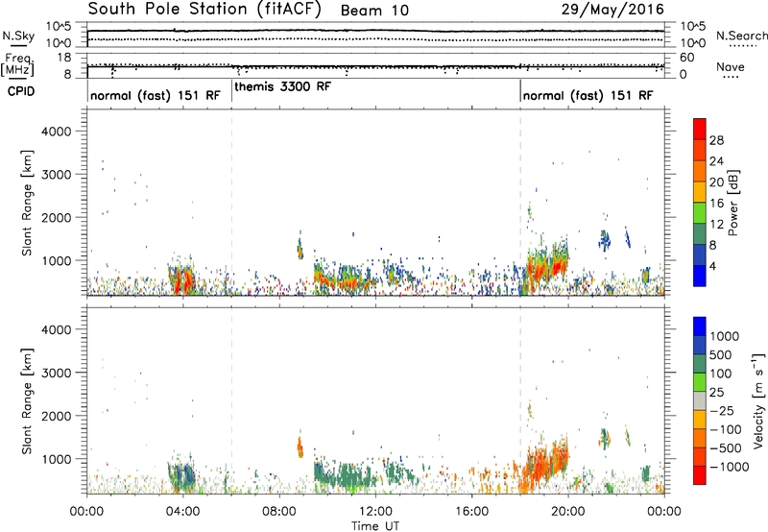
Task: Click the green velocity band near 11:00
Action: [x=347, y=474]
